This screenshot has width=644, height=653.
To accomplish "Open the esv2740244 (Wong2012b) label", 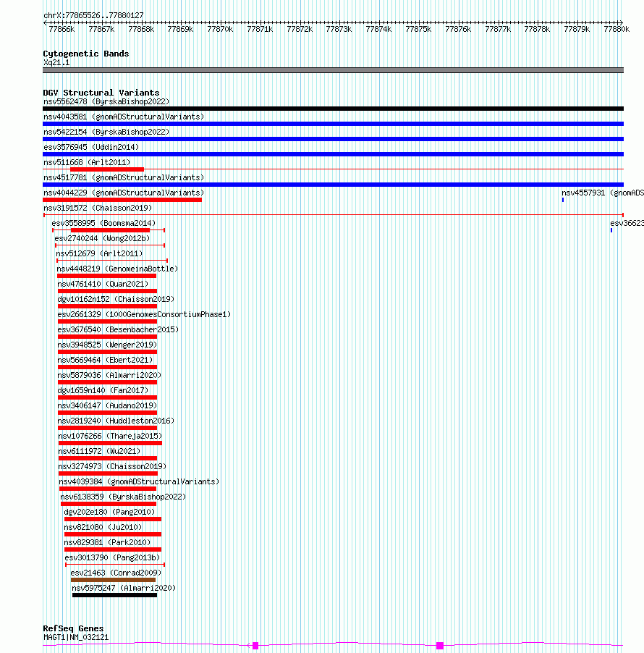I will click(102, 238).
